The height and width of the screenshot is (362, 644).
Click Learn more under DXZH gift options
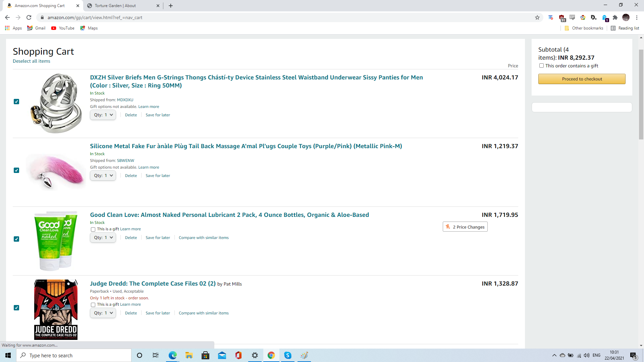149,107
